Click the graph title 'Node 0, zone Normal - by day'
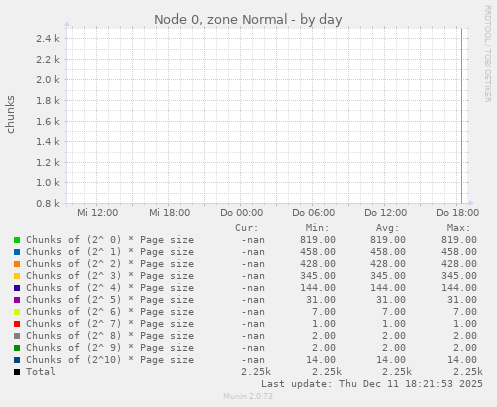497x407 pixels. [248, 20]
